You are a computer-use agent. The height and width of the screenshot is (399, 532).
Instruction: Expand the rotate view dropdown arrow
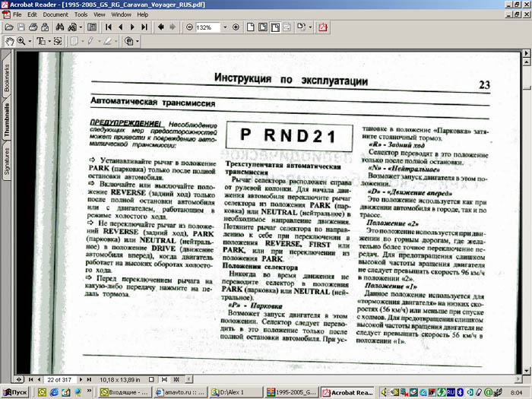click(x=310, y=27)
